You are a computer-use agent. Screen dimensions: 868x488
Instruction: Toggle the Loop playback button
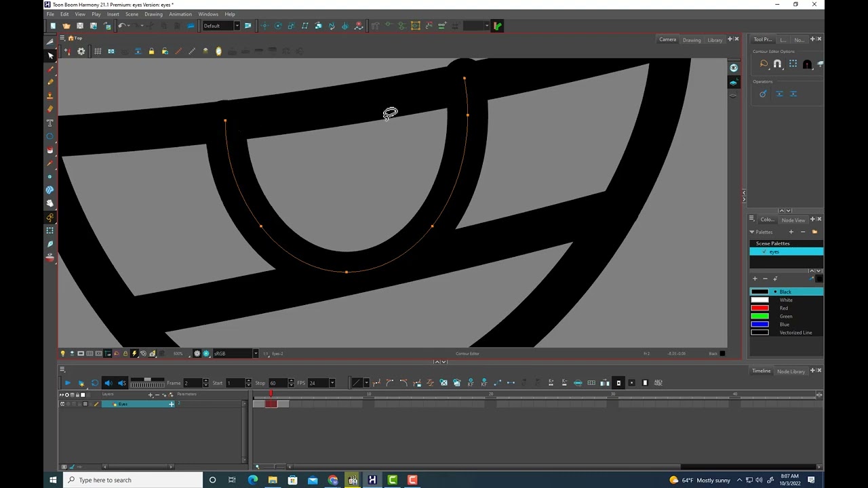(x=94, y=383)
